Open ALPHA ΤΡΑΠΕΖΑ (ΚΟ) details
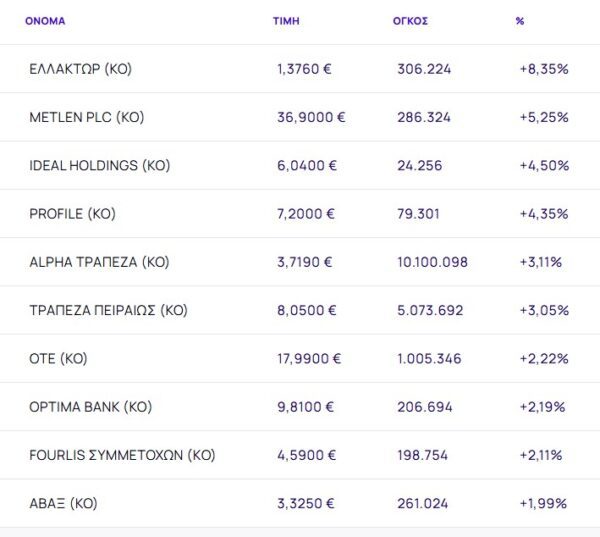Screen dimensions: 600x537 100,262
